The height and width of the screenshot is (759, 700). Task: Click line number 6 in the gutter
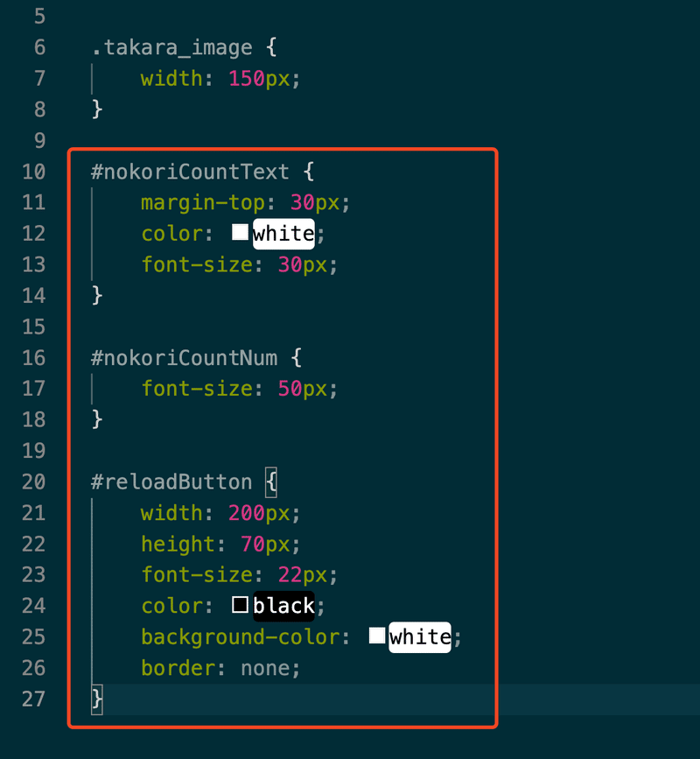(x=39, y=47)
